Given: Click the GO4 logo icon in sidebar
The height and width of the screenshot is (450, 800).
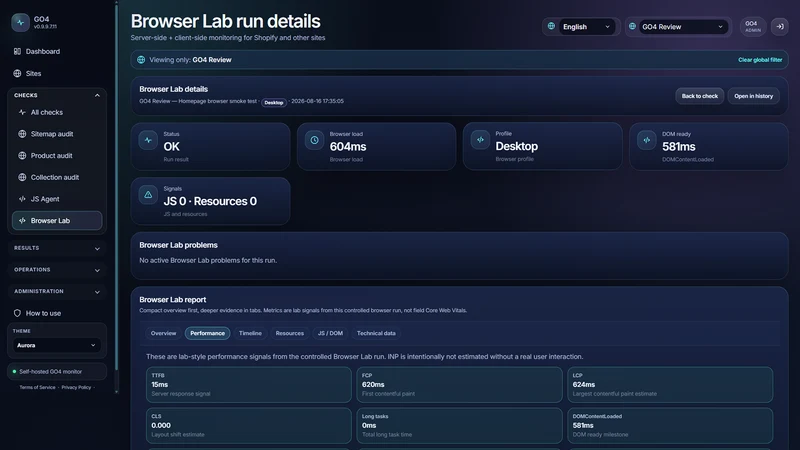Looking at the screenshot, I should pyautogui.click(x=20, y=22).
